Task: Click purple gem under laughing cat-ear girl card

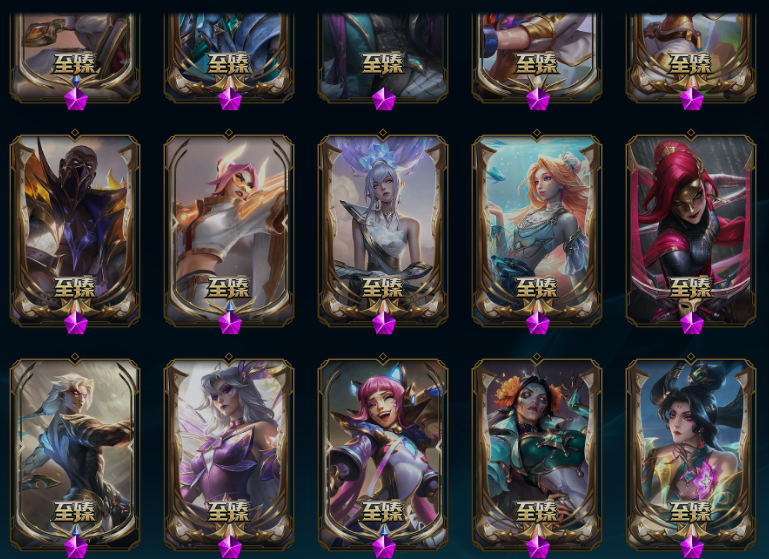Action: tap(384, 547)
